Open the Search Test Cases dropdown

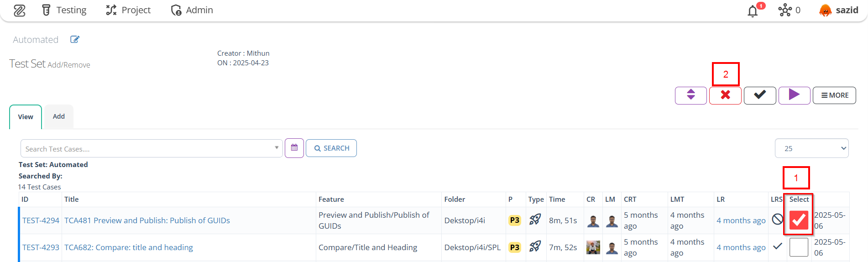pyautogui.click(x=152, y=149)
